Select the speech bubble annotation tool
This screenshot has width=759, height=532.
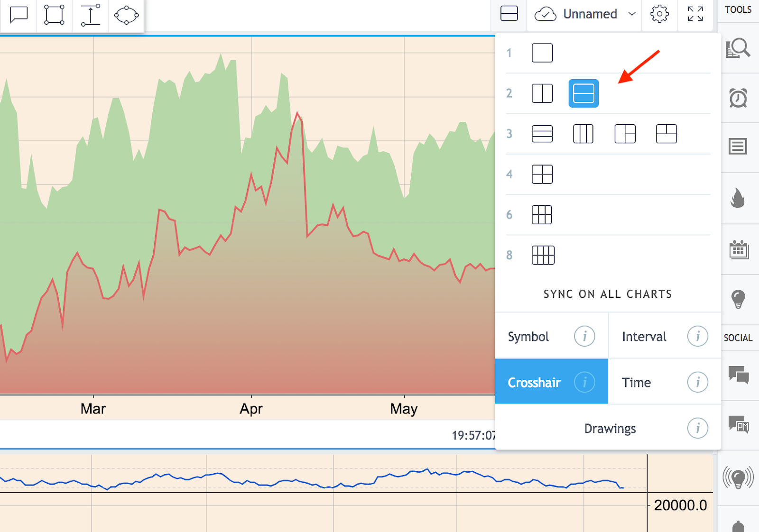tap(19, 15)
